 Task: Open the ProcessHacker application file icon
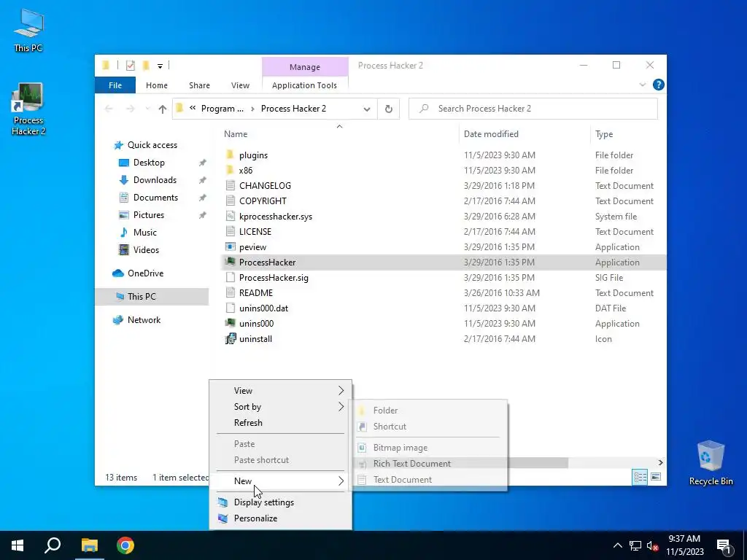click(x=231, y=262)
